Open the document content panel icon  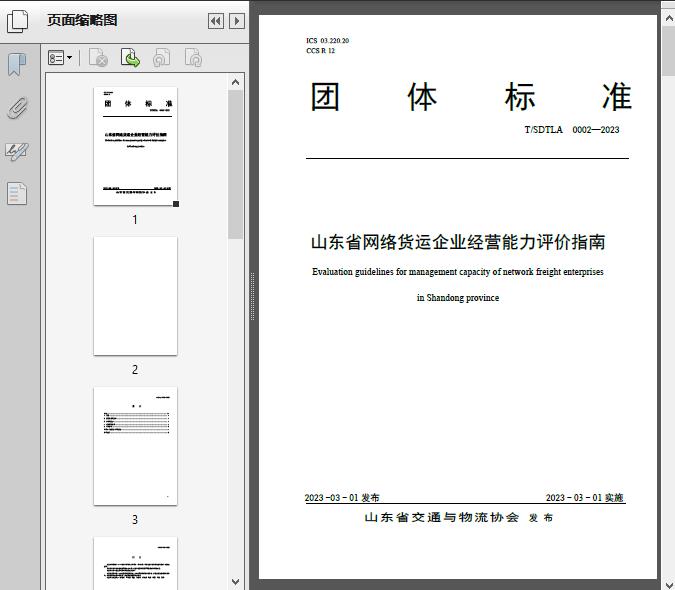click(17, 194)
